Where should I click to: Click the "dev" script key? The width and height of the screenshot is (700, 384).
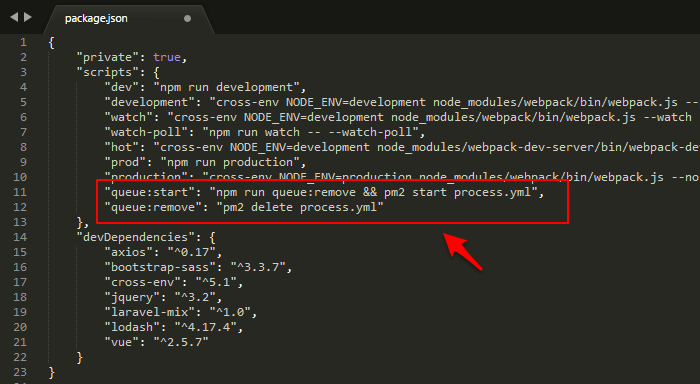pos(122,87)
